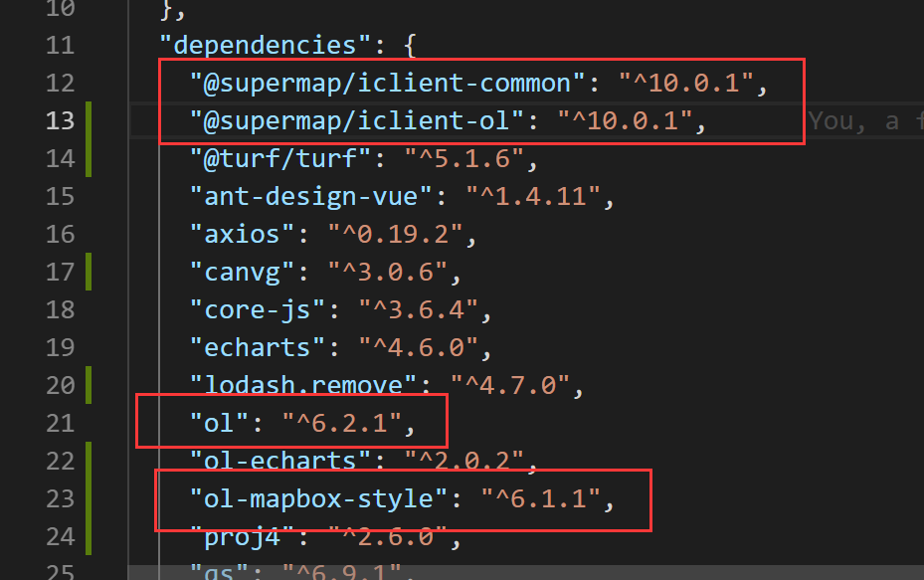
Task: Select the ^2.0.2 version value
Action: coord(464,461)
